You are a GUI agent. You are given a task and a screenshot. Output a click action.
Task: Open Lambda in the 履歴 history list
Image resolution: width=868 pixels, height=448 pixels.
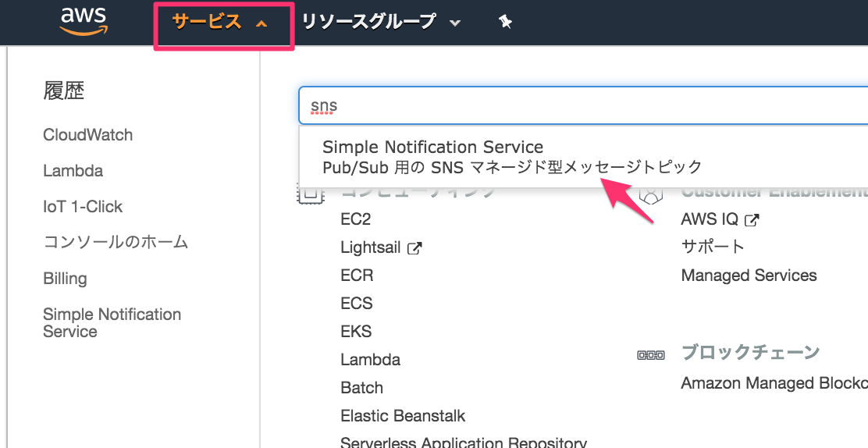point(73,171)
